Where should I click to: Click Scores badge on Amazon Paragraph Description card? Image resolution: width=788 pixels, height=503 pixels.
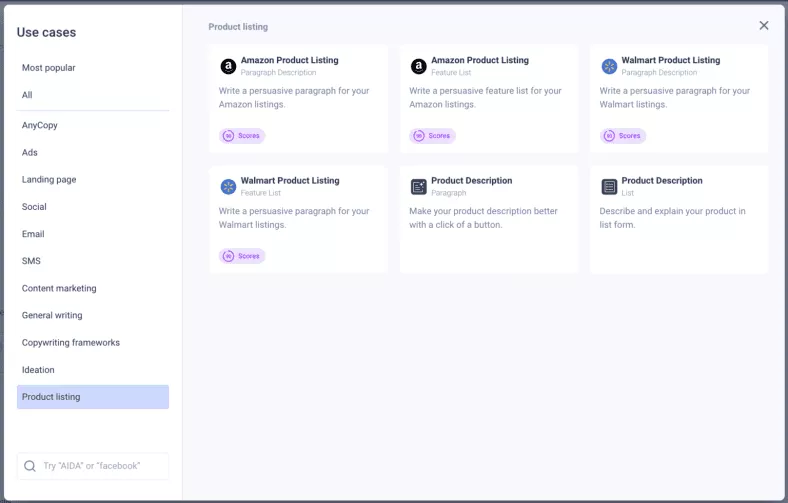click(242, 136)
